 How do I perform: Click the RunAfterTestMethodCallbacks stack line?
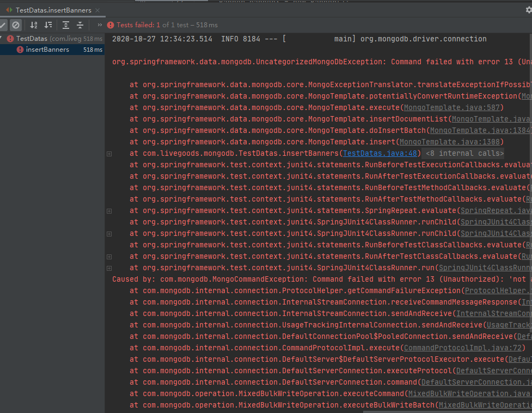331,199
